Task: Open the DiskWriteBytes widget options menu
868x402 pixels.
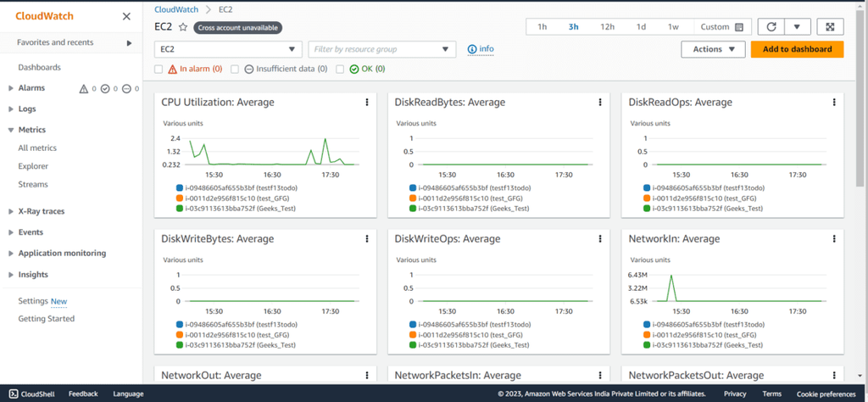Action: coord(366,238)
